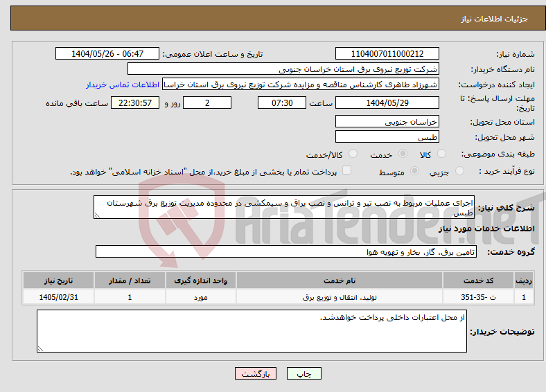Click the deadline time field 07:30
This screenshot has width=546, height=392.
282,103
